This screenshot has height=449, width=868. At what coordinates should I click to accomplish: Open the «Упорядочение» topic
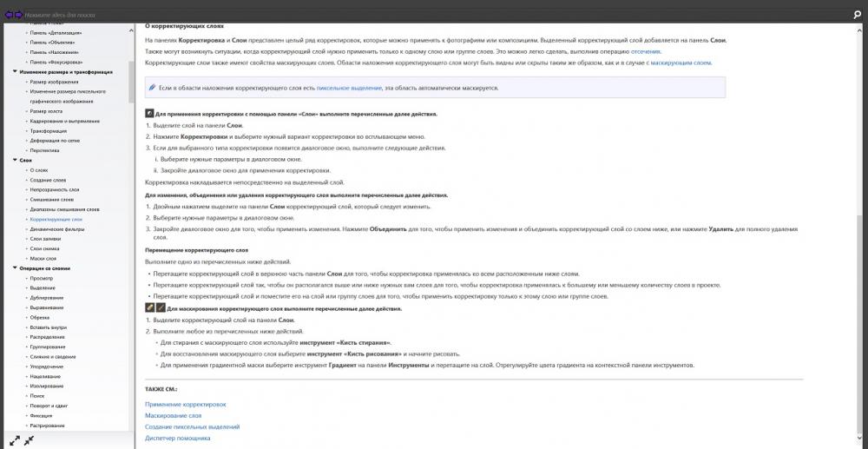(x=47, y=366)
